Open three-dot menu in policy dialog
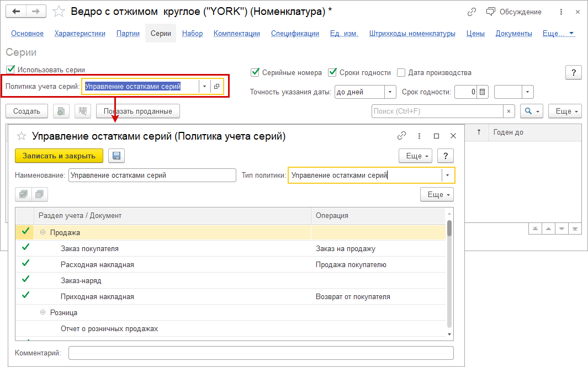This screenshot has height=367, width=588. (x=419, y=136)
